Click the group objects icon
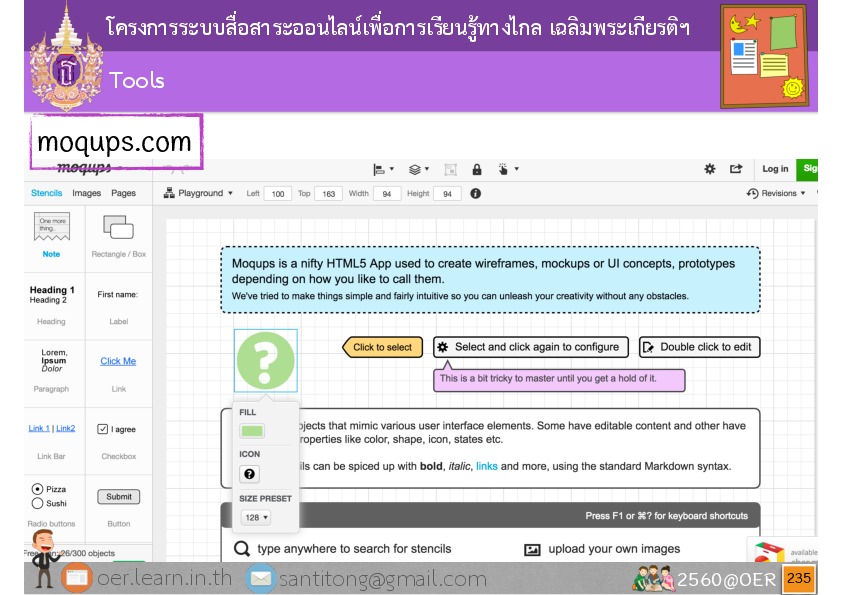The height and width of the screenshot is (595, 842). [451, 170]
